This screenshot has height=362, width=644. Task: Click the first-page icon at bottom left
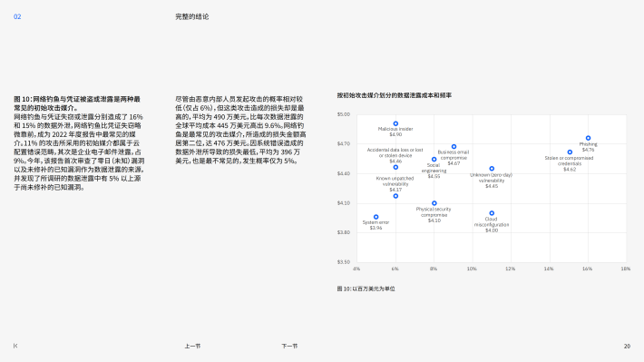click(15, 346)
